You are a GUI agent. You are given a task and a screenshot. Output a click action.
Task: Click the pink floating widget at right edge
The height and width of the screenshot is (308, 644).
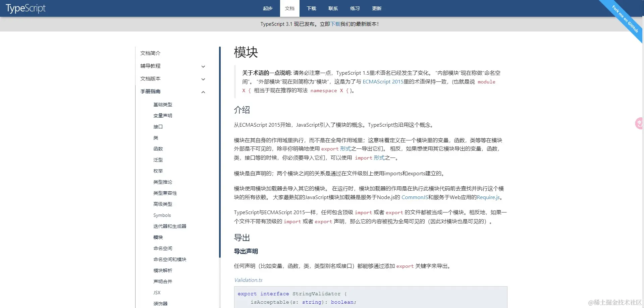click(639, 123)
